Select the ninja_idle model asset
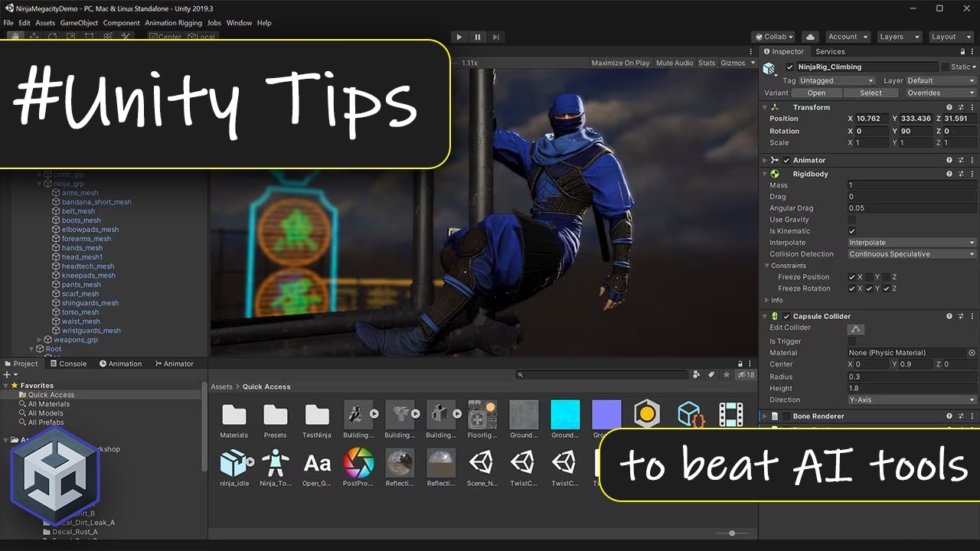Screen dimensions: 980x551 234,468
